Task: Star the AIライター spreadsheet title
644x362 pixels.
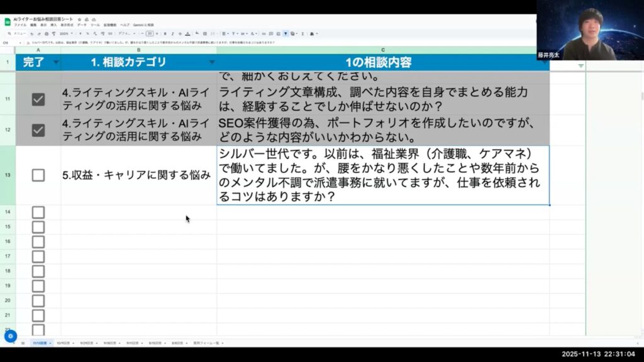Action: 79,19
